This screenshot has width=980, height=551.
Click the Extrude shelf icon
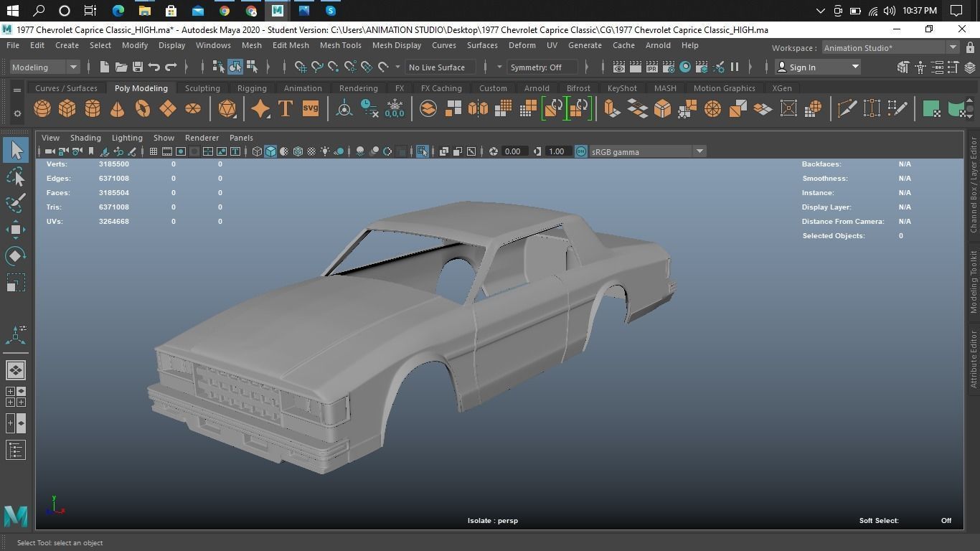(611, 109)
